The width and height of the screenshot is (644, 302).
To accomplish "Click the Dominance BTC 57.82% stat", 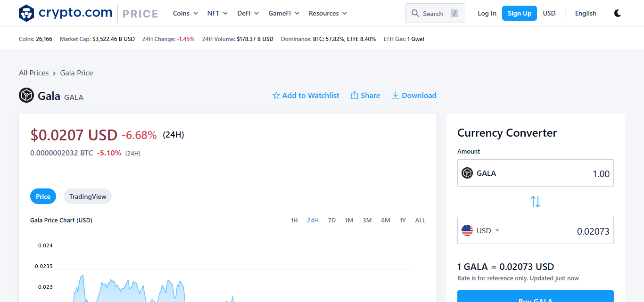I will [328, 39].
